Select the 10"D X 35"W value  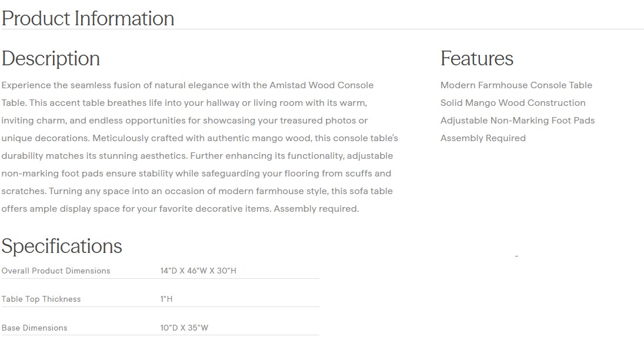click(x=184, y=328)
